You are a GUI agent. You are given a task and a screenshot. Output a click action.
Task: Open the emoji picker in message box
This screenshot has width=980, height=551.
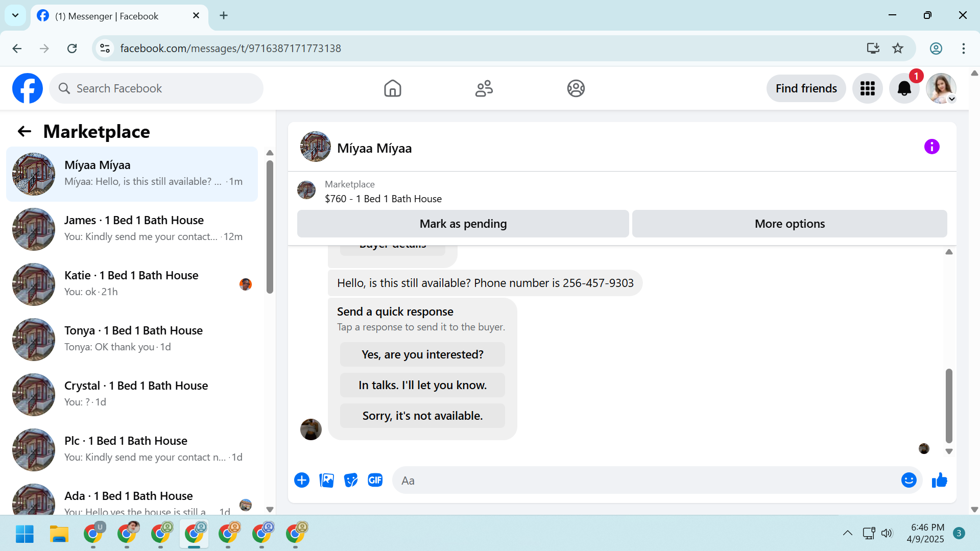click(909, 481)
